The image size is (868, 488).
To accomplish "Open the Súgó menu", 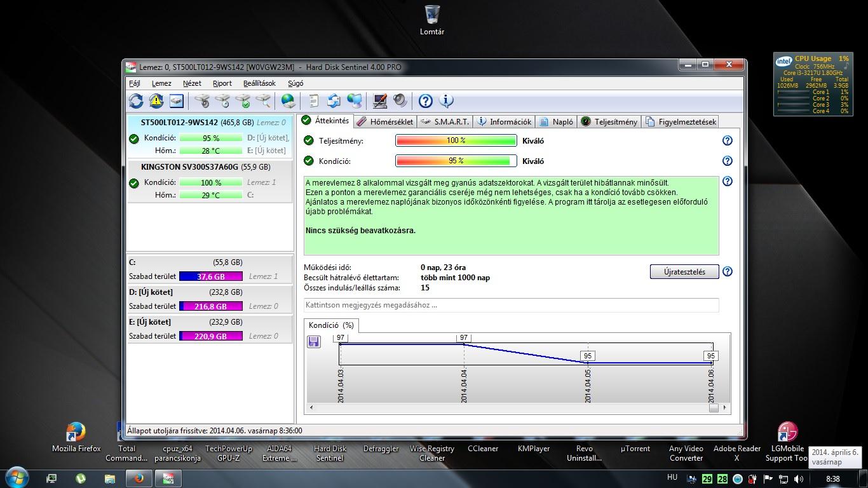I will click(x=295, y=83).
